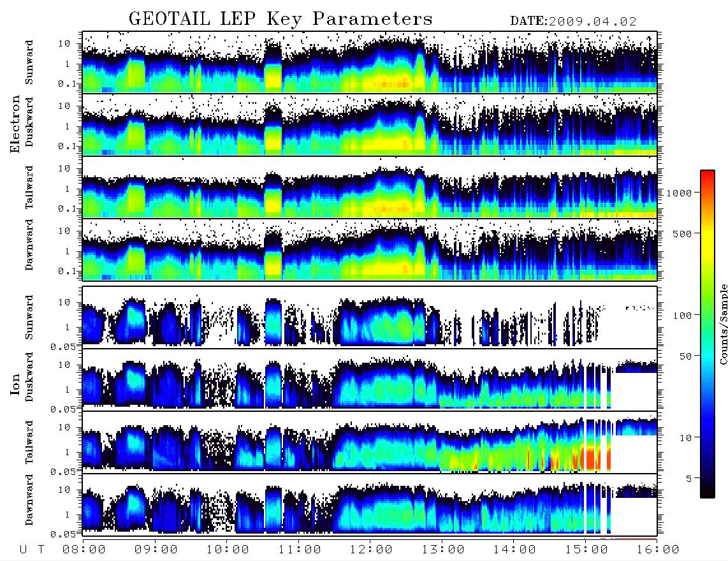Click inside the Electron Dawnward spectrogram
The width and height of the screenshot is (728, 561).
[370, 249]
